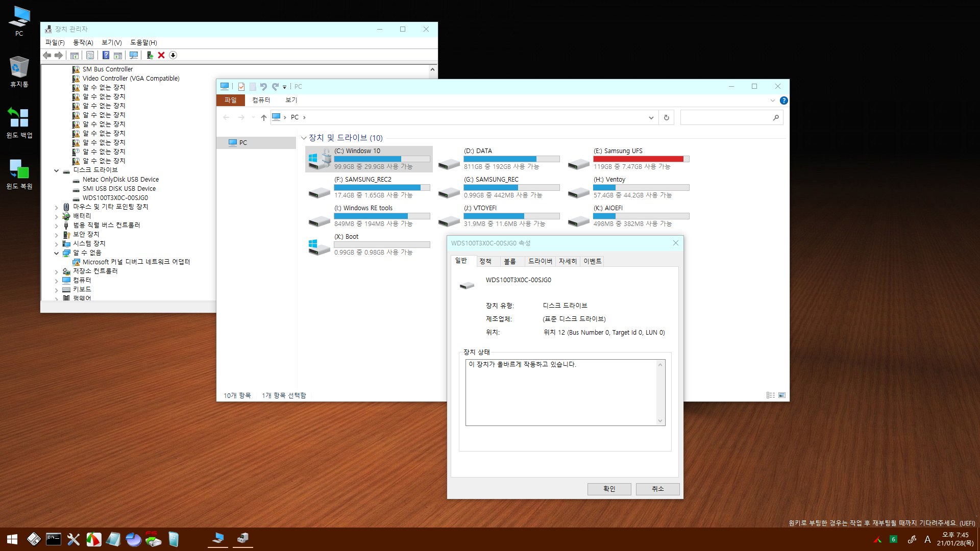Open Notepad icon in taskbar
Image resolution: width=980 pixels, height=551 pixels.
click(x=113, y=539)
